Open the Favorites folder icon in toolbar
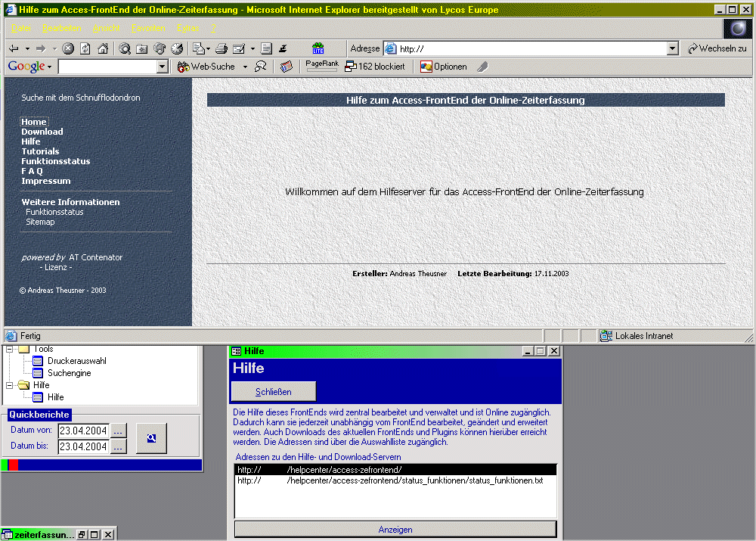 click(142, 48)
